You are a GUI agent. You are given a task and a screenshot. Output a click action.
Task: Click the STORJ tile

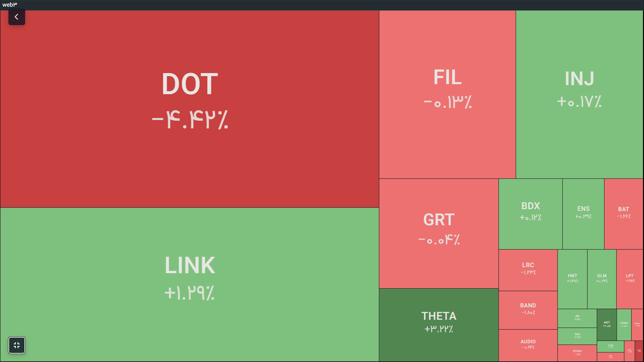click(x=577, y=353)
